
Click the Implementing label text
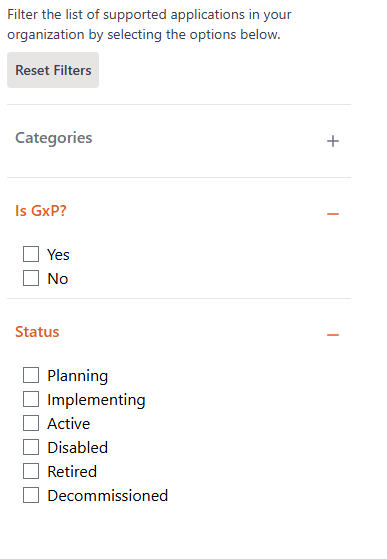97,400
